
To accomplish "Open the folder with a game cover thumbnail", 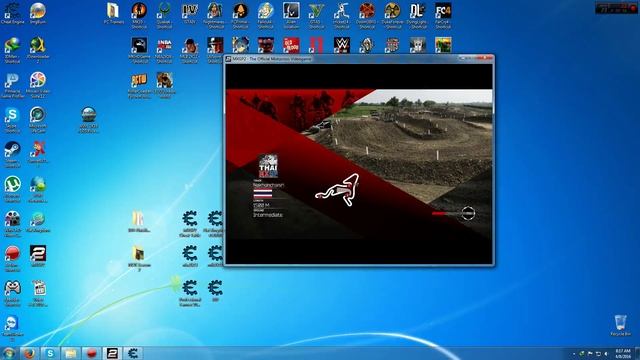I will (139, 258).
